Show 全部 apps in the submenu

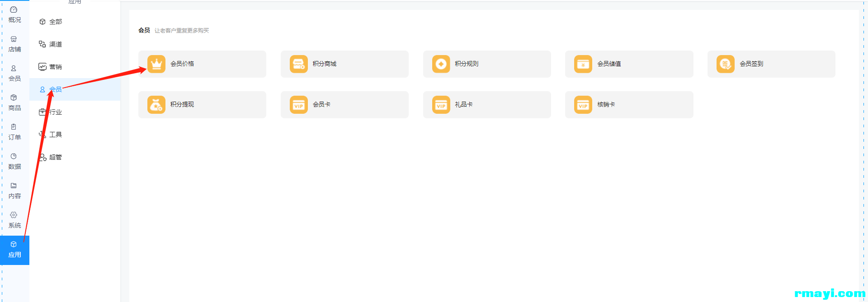(75, 22)
